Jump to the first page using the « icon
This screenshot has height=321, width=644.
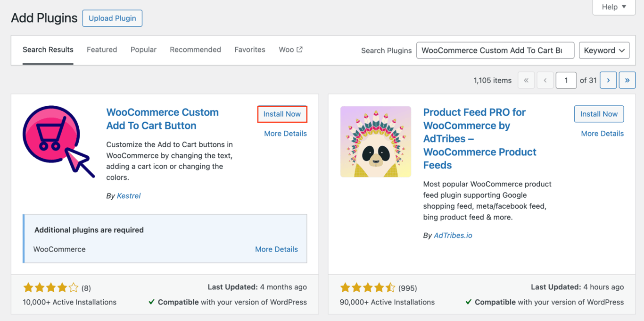point(526,80)
